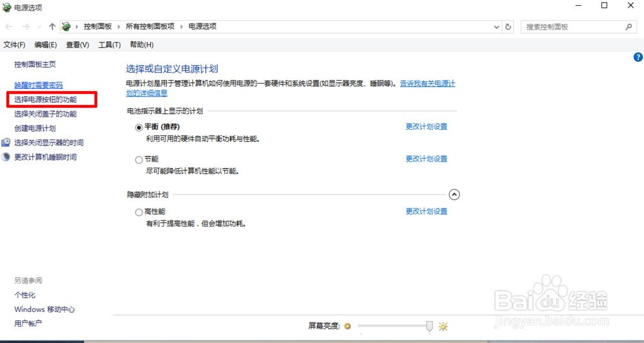Click the 选择或自定义电源计划 heading
Image resolution: width=644 pixels, height=343 pixels.
pos(172,69)
